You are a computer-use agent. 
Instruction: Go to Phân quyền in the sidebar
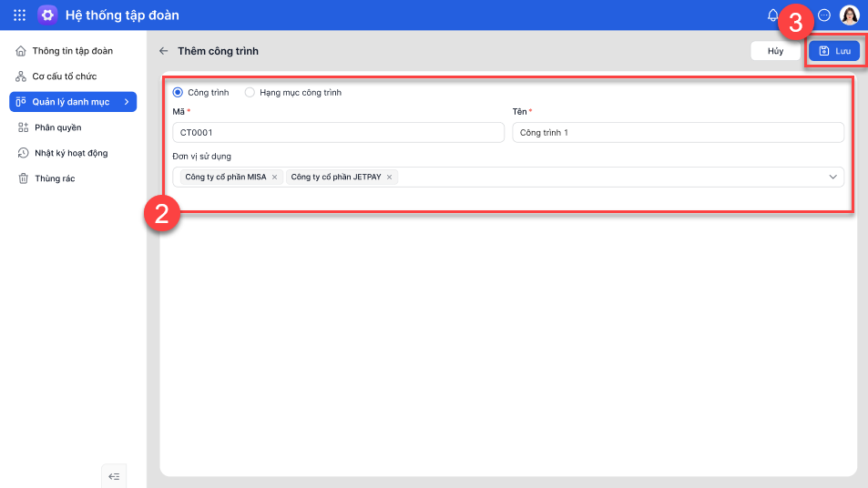(x=57, y=127)
